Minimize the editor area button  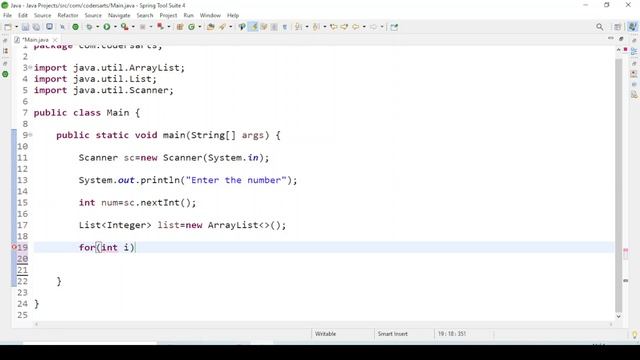[x=611, y=38]
